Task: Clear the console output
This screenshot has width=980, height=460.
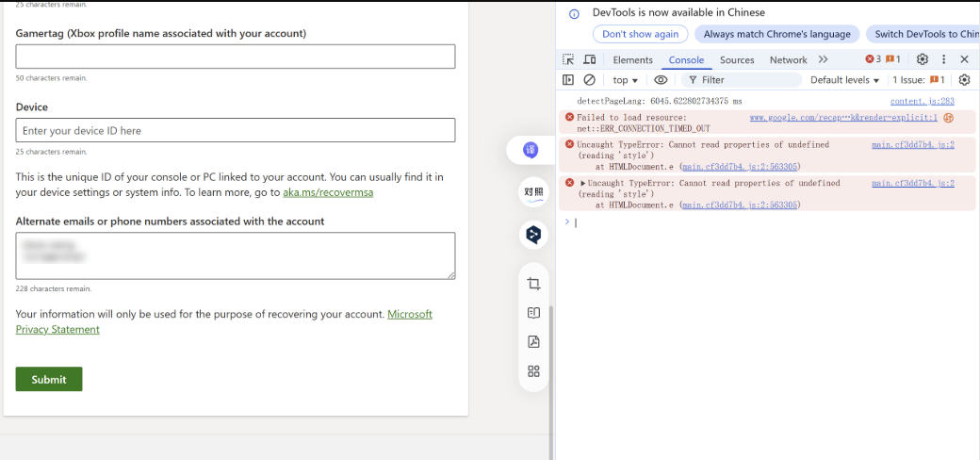Action: pyautogui.click(x=589, y=80)
